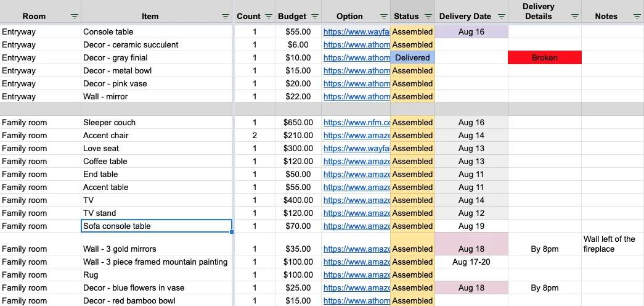Select the Aug 17-20 delivery date cell
644x306 pixels.
[471, 262]
